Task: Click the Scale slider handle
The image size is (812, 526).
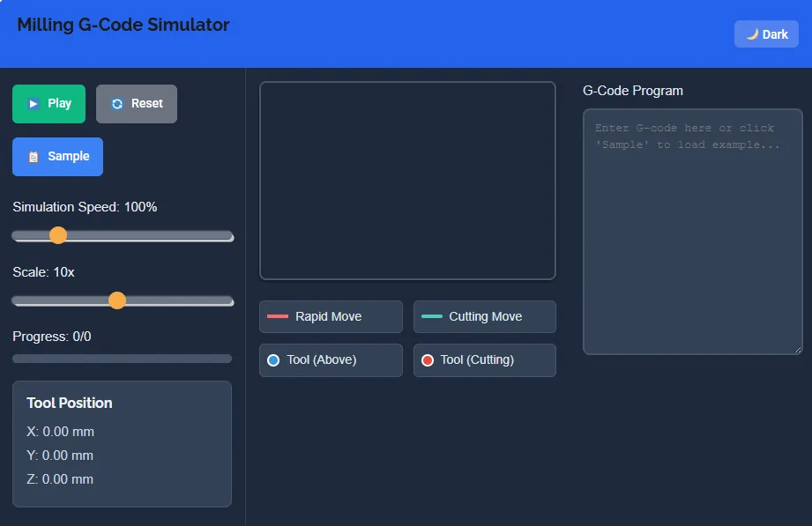Action: click(x=117, y=300)
